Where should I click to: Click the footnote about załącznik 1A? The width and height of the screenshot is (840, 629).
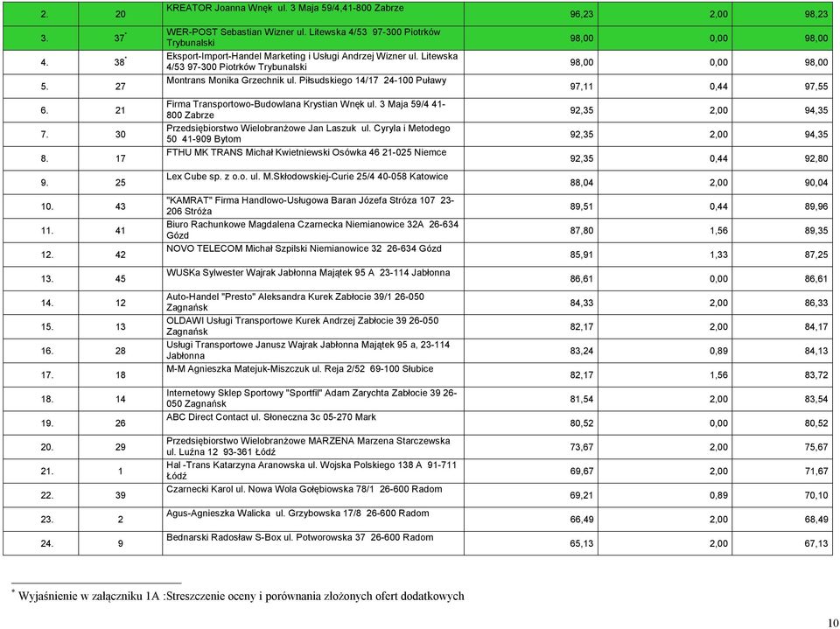click(x=237, y=596)
